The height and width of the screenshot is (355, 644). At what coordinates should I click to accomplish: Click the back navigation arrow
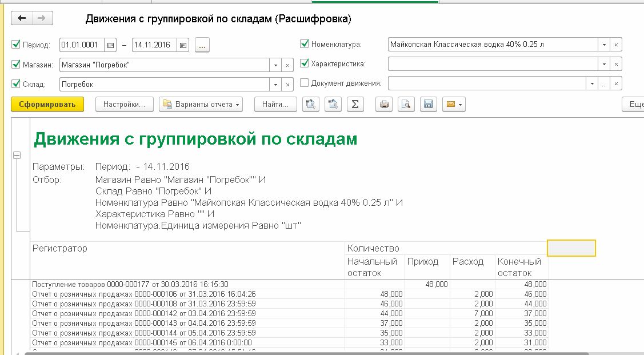point(22,18)
